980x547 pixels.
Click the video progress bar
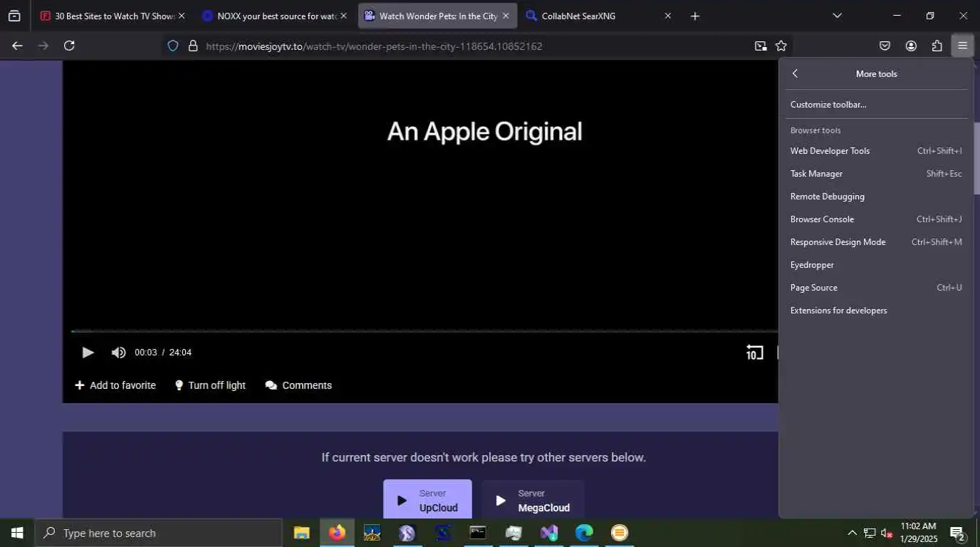(x=424, y=331)
